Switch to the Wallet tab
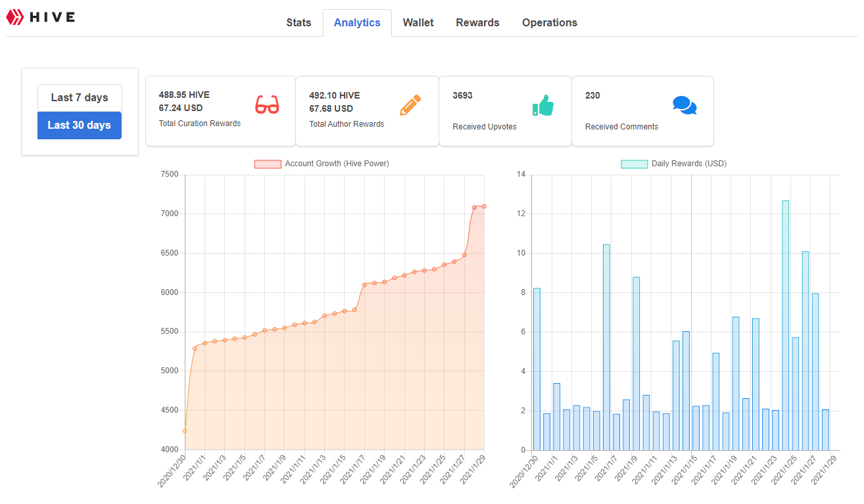This screenshot has width=864, height=504. (x=418, y=22)
